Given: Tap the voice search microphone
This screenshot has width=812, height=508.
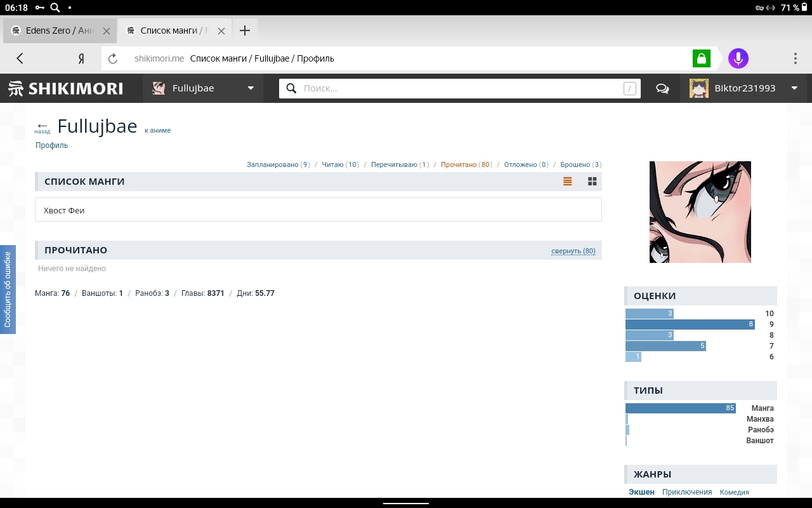Looking at the screenshot, I should pyautogui.click(x=738, y=58).
